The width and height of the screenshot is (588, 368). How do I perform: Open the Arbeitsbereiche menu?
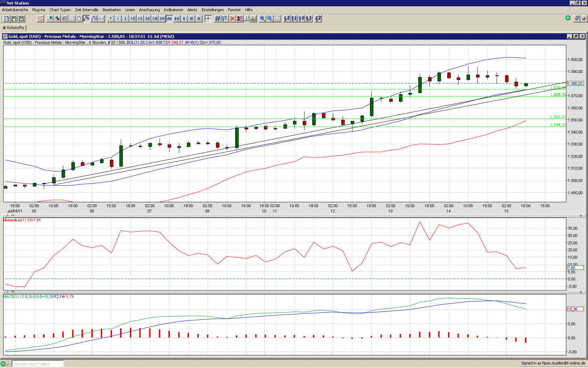tap(15, 10)
